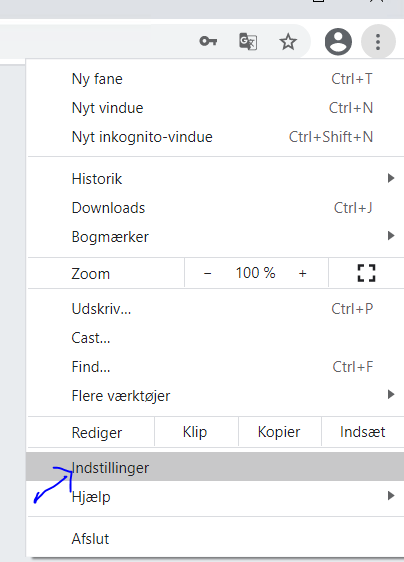The height and width of the screenshot is (562, 404).
Task: Increase zoom with the plus button
Action: tap(303, 273)
